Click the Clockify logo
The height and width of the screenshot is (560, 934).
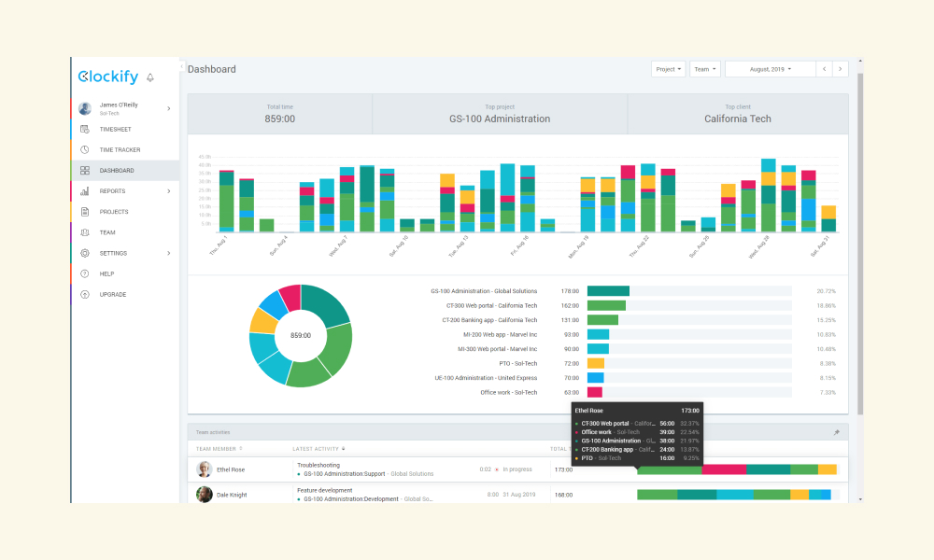point(107,77)
